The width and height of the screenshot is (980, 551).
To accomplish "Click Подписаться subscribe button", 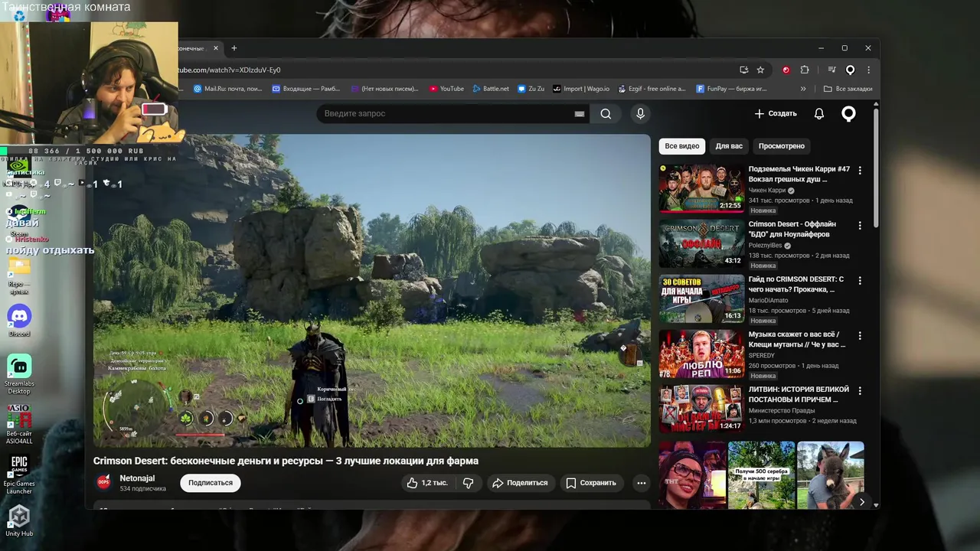I will point(211,483).
